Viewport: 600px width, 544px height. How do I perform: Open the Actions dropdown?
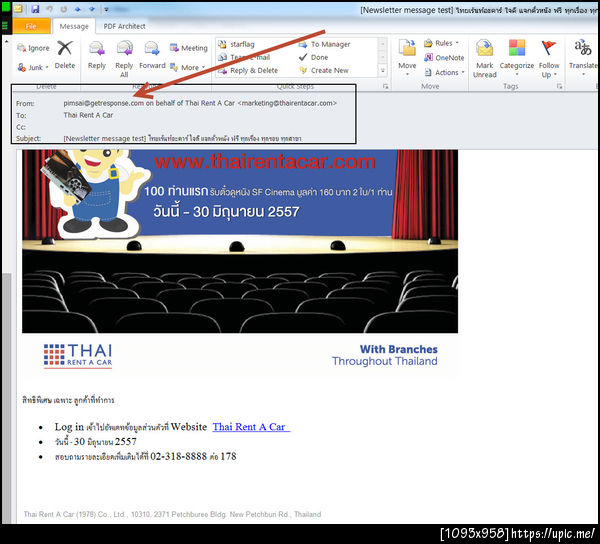[x=444, y=72]
